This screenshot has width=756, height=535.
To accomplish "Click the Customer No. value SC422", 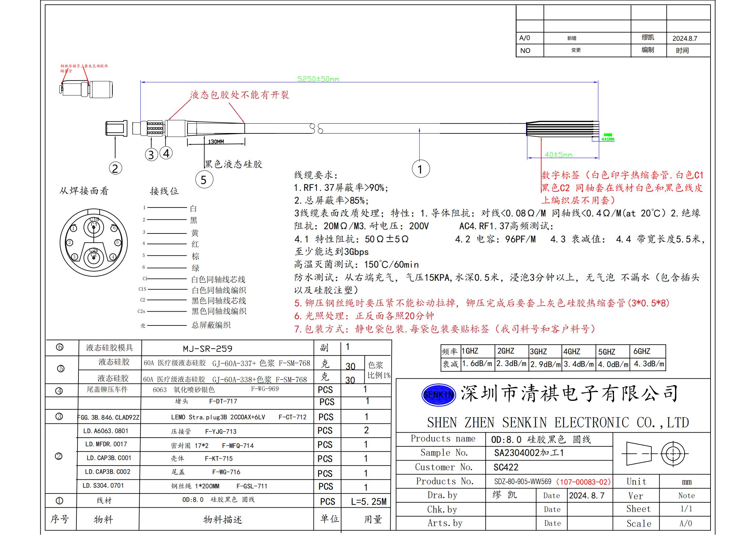I will (506, 467).
